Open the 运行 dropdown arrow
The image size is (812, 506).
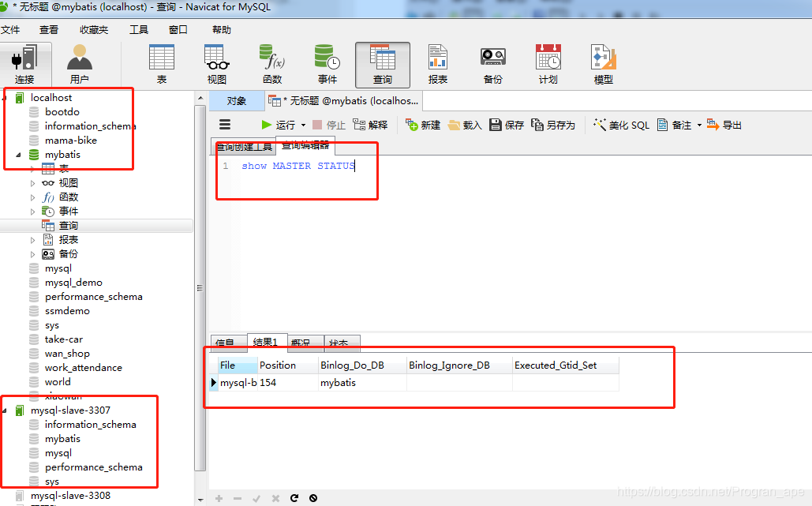304,126
